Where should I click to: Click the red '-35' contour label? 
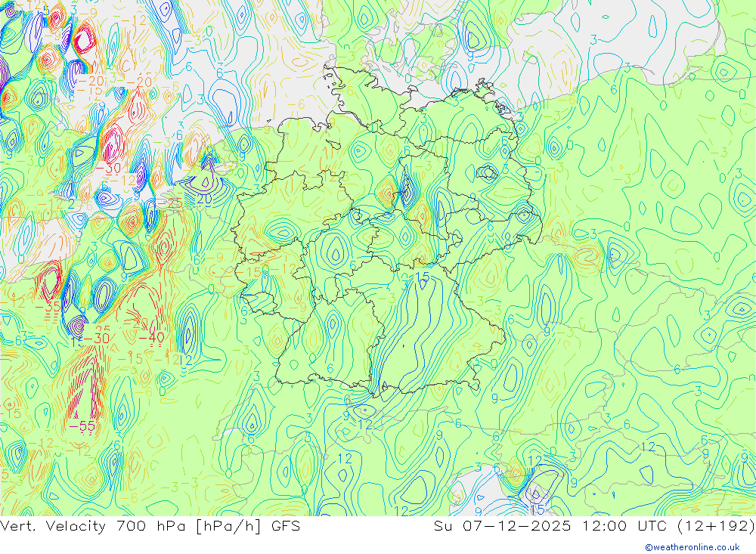click(48, 307)
